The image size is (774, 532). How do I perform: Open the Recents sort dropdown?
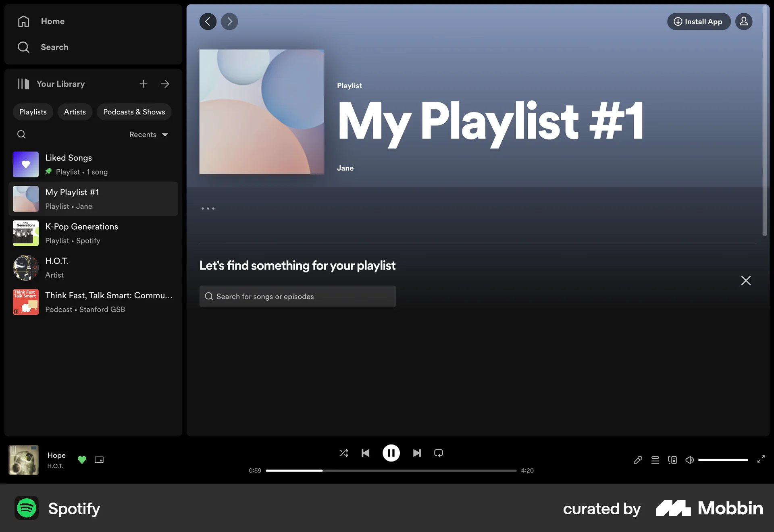coord(148,135)
